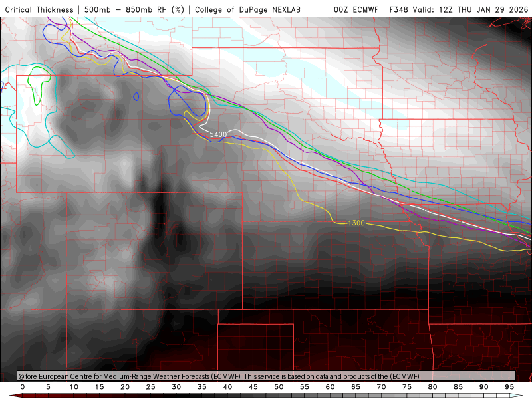Click the "25" colorbar scale value
Screen dimensions: 532x399
pos(151,387)
